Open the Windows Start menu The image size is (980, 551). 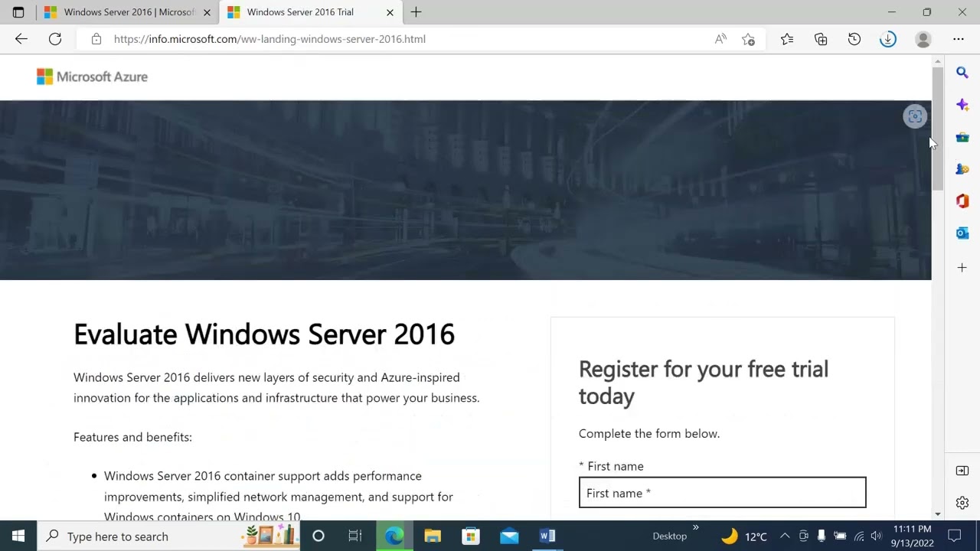(18, 536)
